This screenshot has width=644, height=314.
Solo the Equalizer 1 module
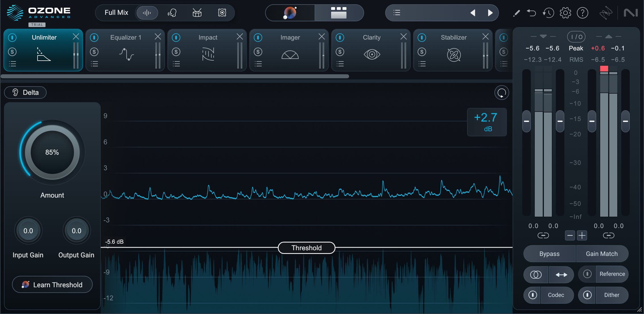click(94, 52)
